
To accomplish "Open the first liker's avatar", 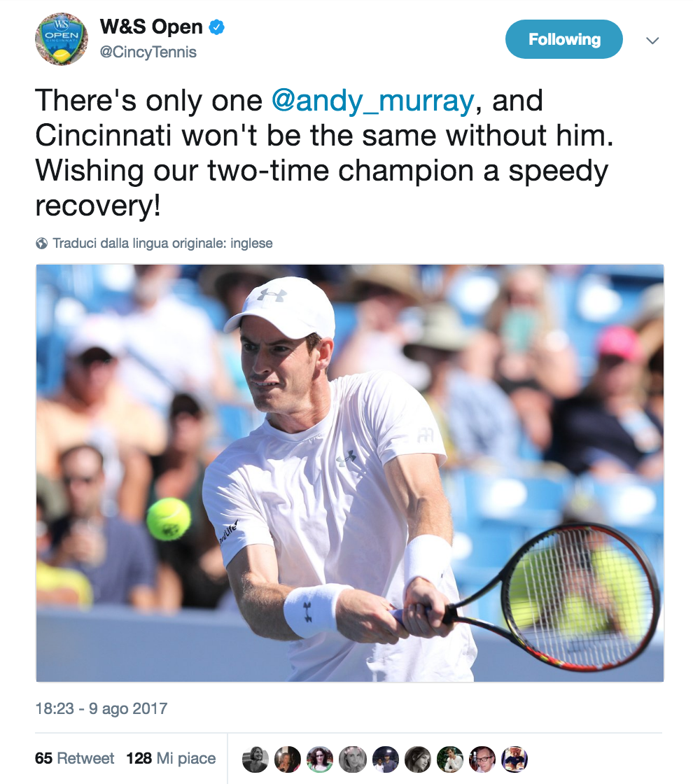I will [x=255, y=759].
